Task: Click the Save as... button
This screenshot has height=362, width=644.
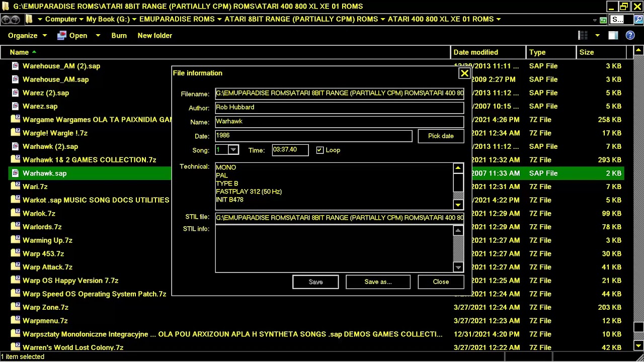Action: tap(378, 282)
